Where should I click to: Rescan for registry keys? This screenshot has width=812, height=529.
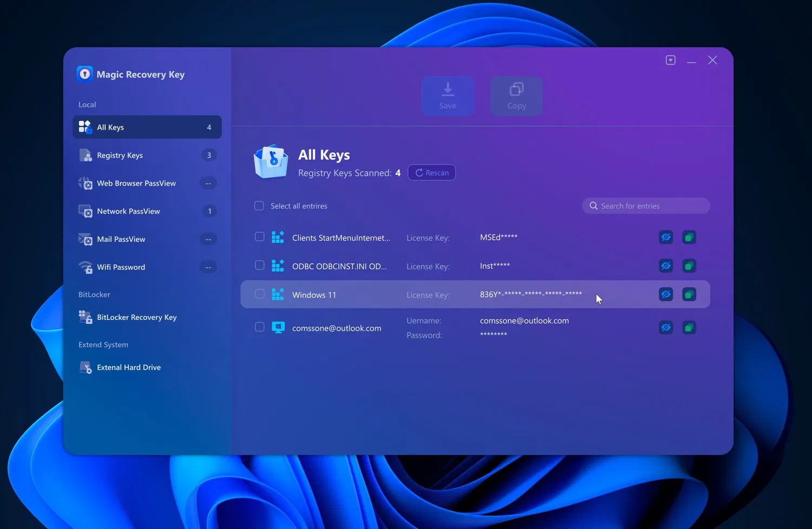431,173
